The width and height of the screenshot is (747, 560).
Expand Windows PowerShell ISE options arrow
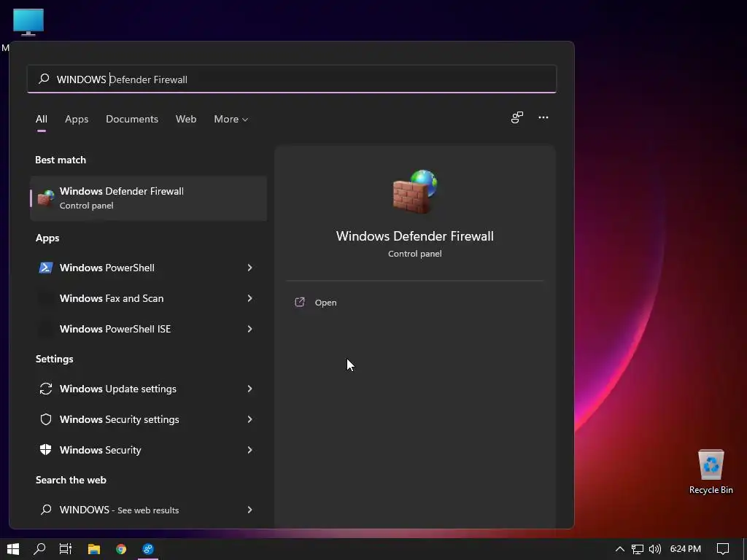pyautogui.click(x=249, y=329)
